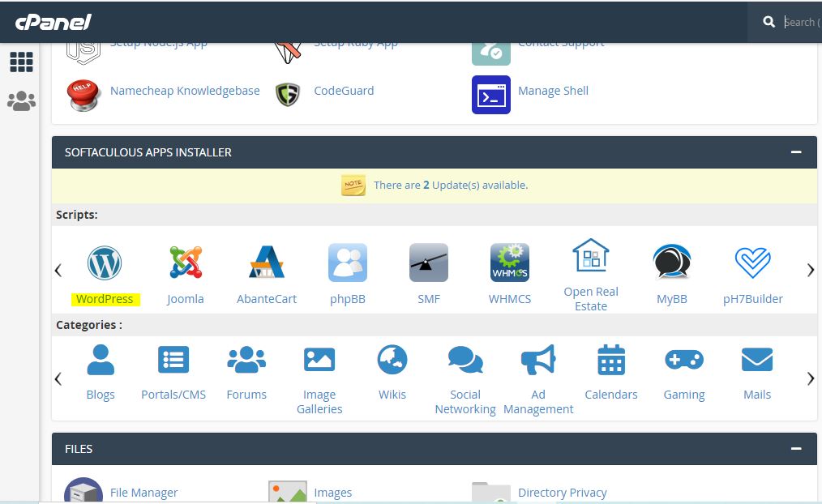822x504 pixels.
Task: Click the red Help button icon
Action: tap(83, 95)
